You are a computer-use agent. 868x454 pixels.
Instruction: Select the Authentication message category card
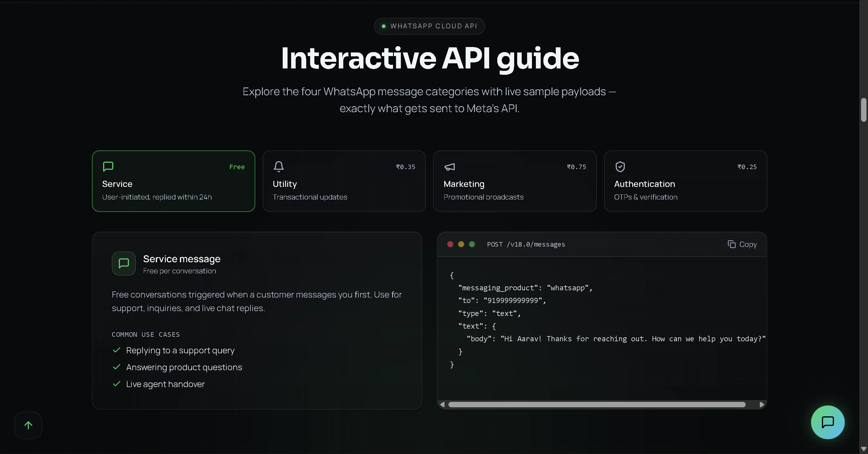(685, 181)
